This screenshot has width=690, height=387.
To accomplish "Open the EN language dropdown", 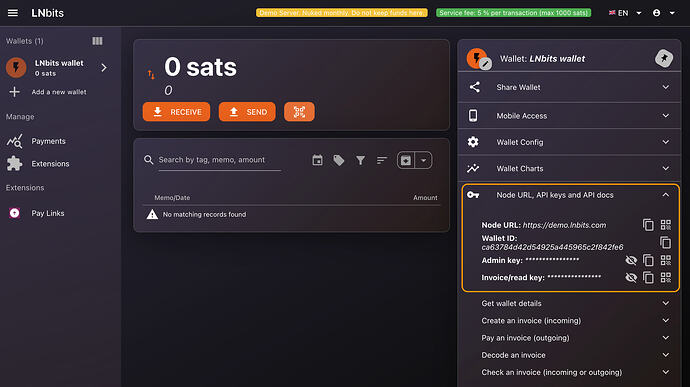I will pos(625,13).
